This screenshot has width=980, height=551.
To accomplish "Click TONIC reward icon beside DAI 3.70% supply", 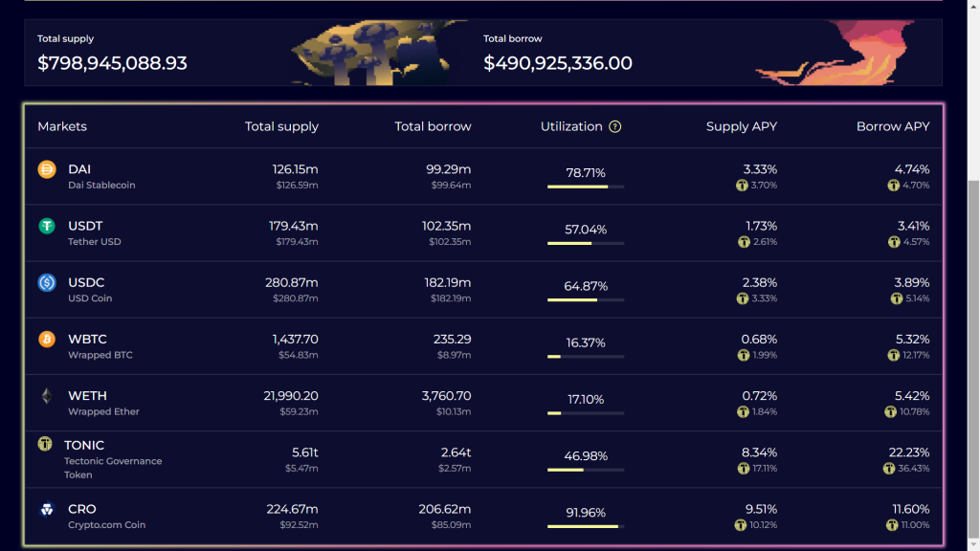I will pos(742,185).
